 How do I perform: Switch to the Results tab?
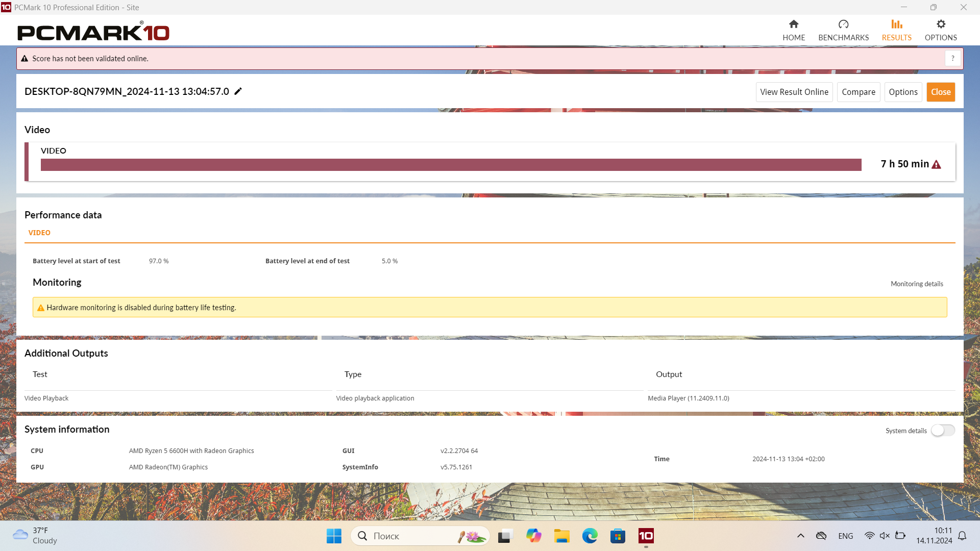(x=896, y=30)
